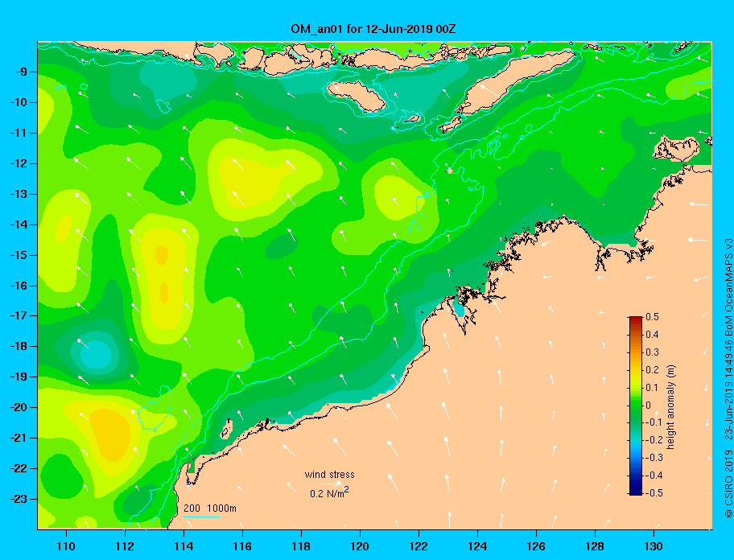734x560 pixels.
Task: Click longitude label 128 on the x-axis
Action: tap(595, 546)
